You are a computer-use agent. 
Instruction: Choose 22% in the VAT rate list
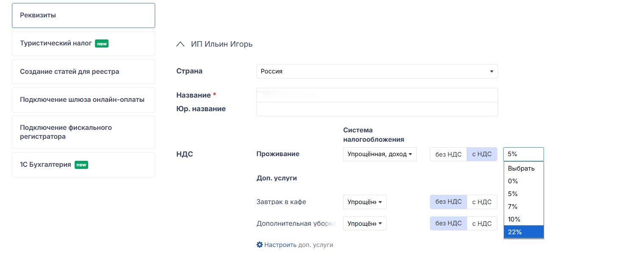tap(523, 232)
